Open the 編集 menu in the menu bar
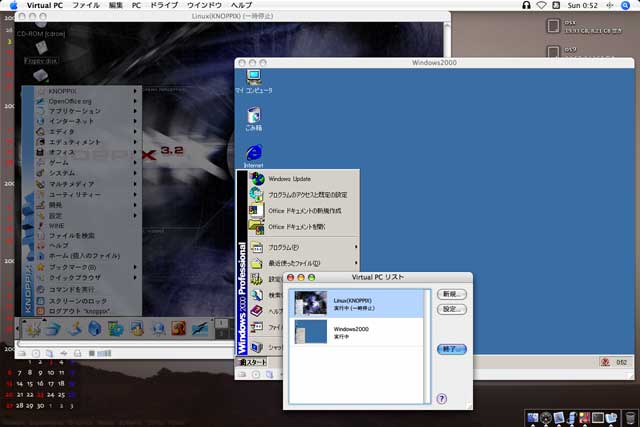 point(116,5)
